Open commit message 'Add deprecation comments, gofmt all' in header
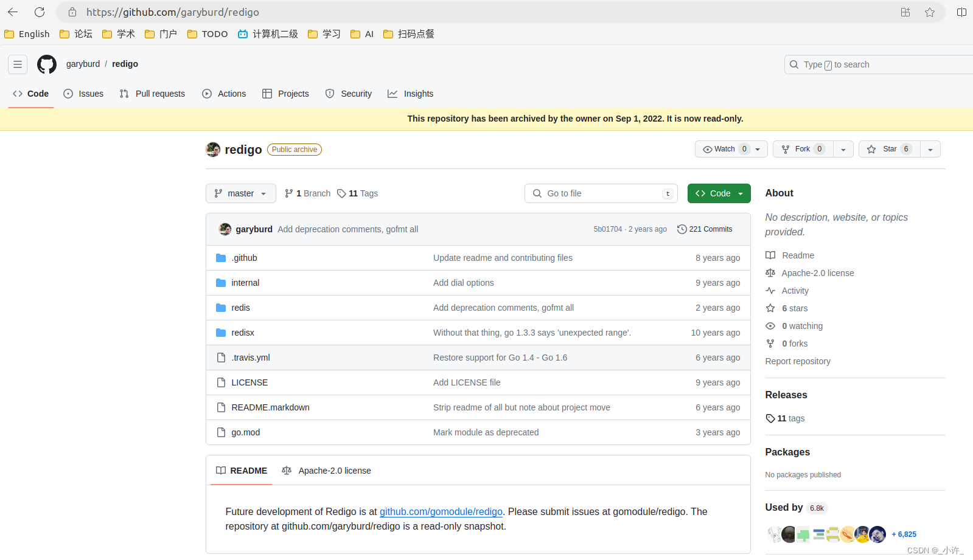 (348, 229)
